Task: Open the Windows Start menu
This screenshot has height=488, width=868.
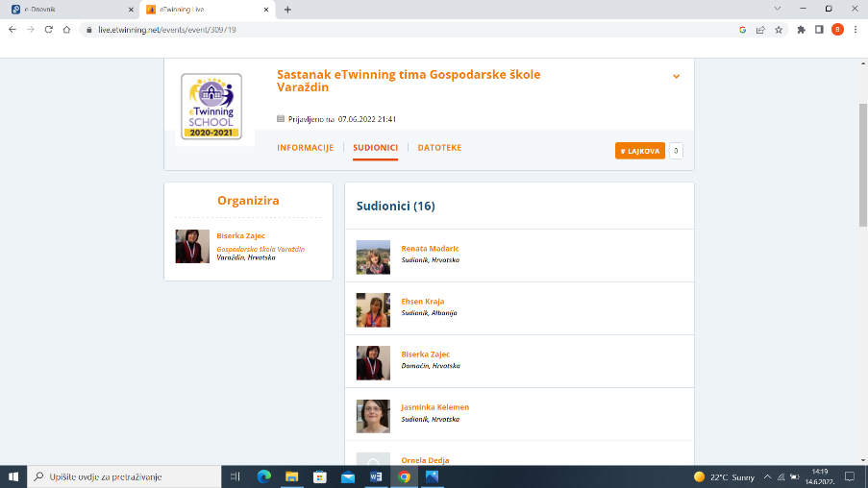Action: 13,476
